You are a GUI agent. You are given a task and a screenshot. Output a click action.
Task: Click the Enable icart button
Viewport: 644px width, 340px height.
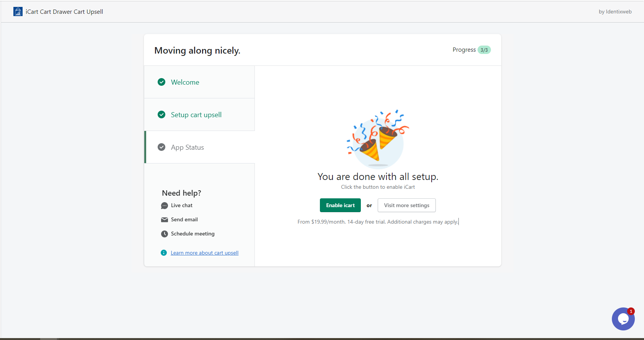(340, 205)
